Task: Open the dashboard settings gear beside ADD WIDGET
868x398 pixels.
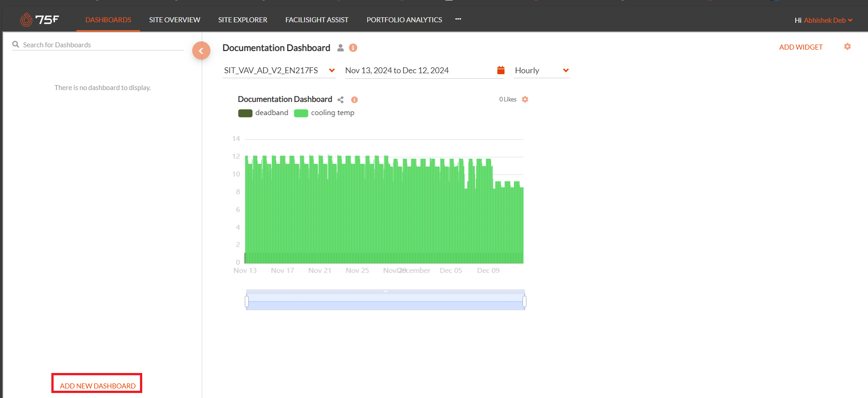Action: point(848,46)
